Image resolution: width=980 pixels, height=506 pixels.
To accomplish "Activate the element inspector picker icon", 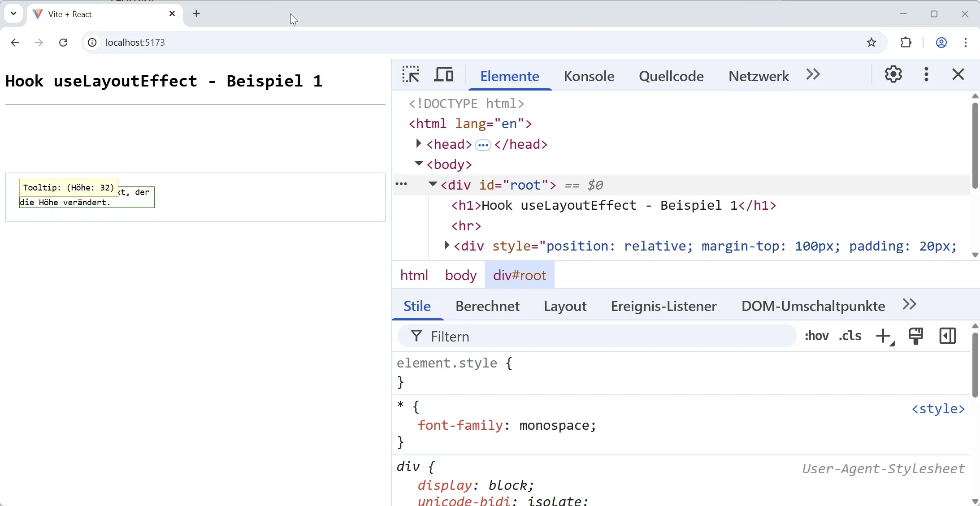I will pyautogui.click(x=411, y=74).
